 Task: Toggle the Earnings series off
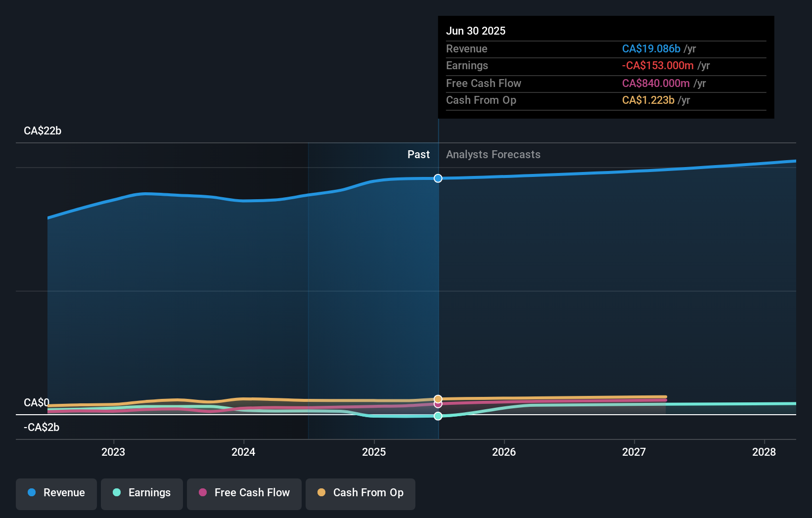142,493
